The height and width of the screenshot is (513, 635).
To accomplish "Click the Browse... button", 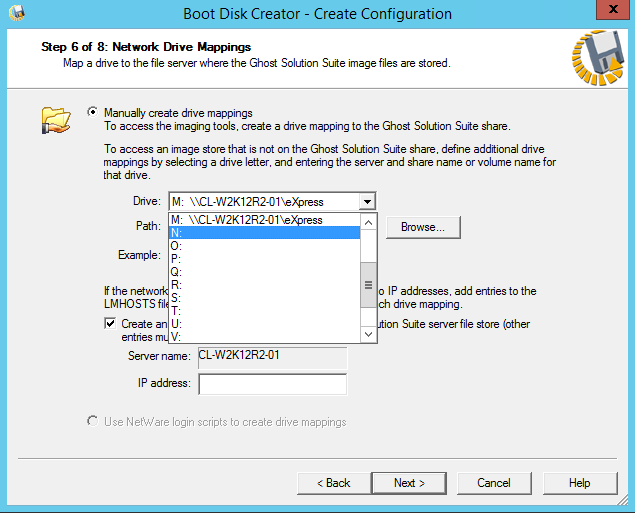I will tap(423, 227).
